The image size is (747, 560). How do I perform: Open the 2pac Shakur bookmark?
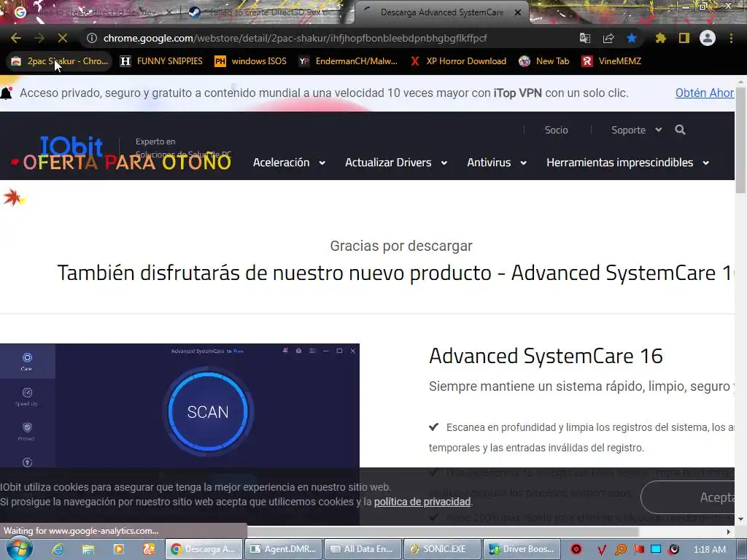coord(60,61)
